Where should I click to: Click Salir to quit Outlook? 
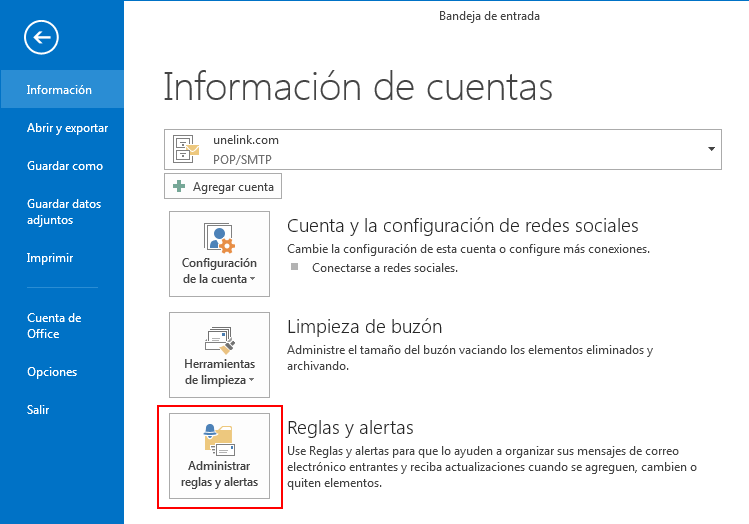pyautogui.click(x=38, y=410)
